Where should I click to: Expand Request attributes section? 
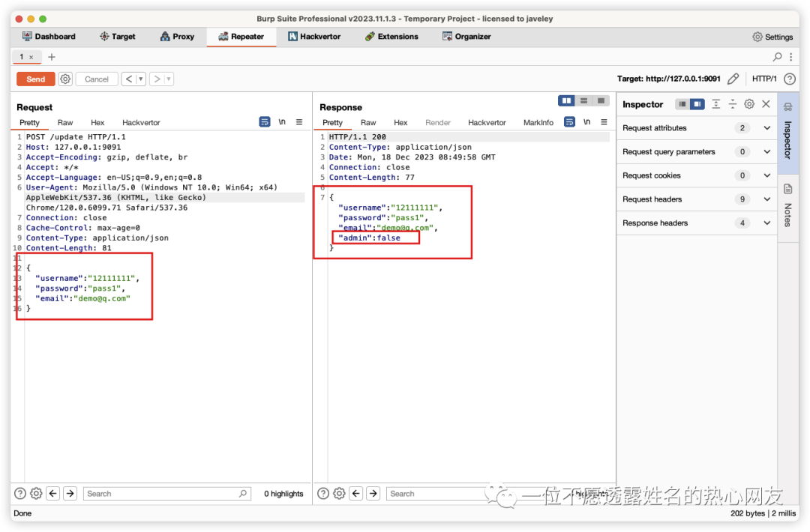coord(697,128)
